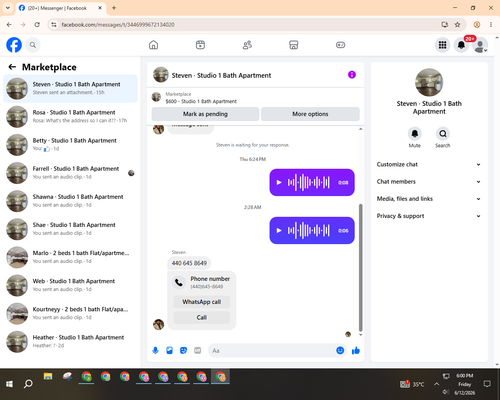Send a thumbs up like
The width and height of the screenshot is (500, 400).
[x=356, y=350]
